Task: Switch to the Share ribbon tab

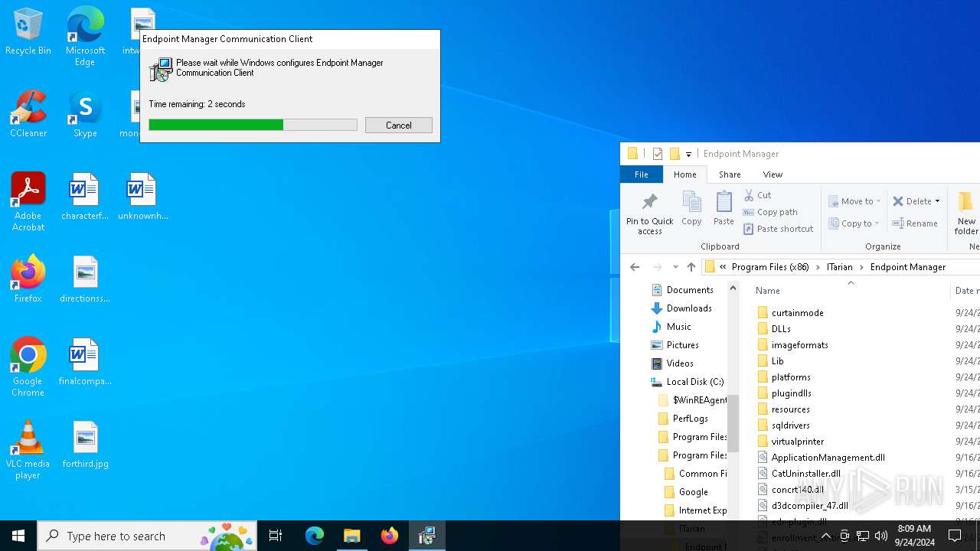Action: 730,174
